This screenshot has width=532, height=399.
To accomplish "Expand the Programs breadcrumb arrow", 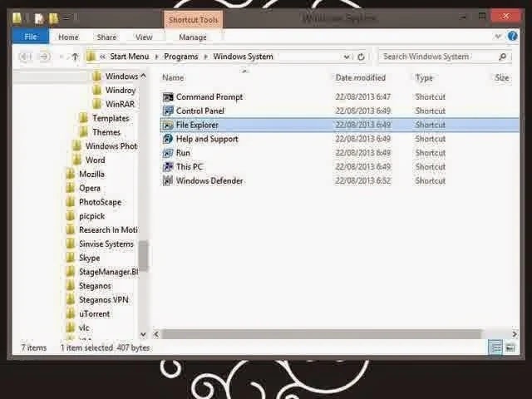I will click(x=205, y=57).
